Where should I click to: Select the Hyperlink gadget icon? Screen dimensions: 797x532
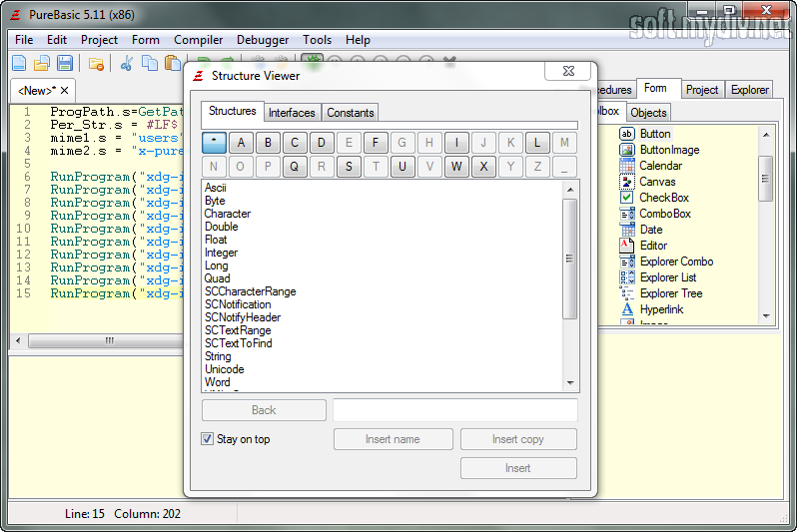(627, 309)
